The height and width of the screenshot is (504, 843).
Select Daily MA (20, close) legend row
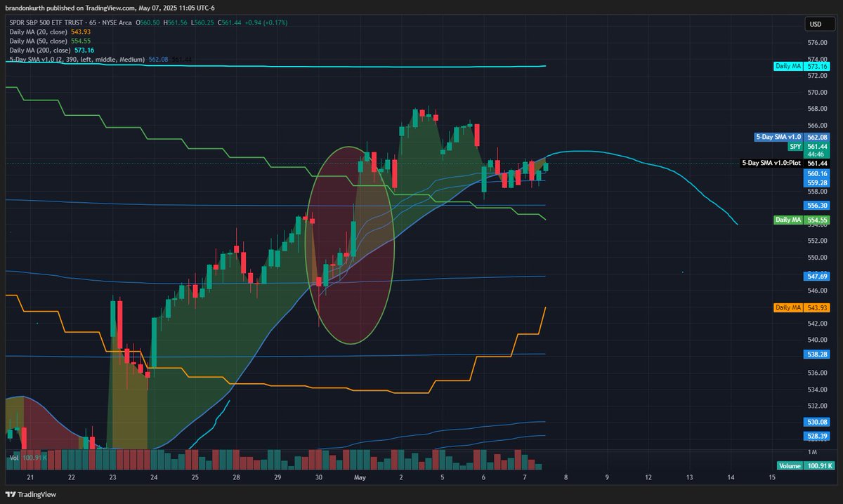(x=48, y=32)
